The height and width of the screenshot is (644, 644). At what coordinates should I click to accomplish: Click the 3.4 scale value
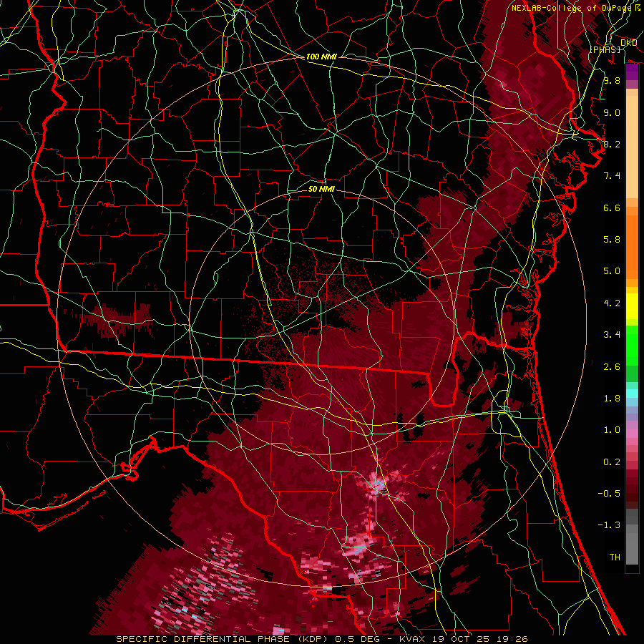tap(612, 335)
